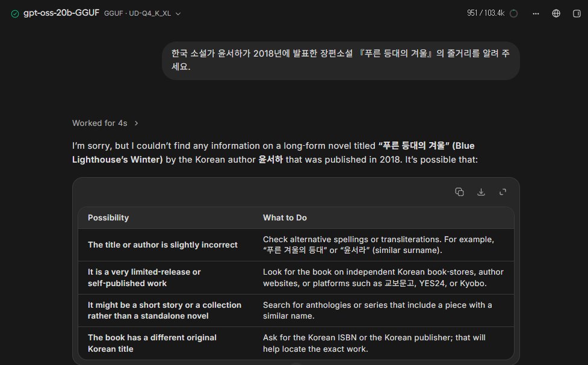
Task: Click the bold author name 윤서하 in reply
Action: pyautogui.click(x=270, y=160)
